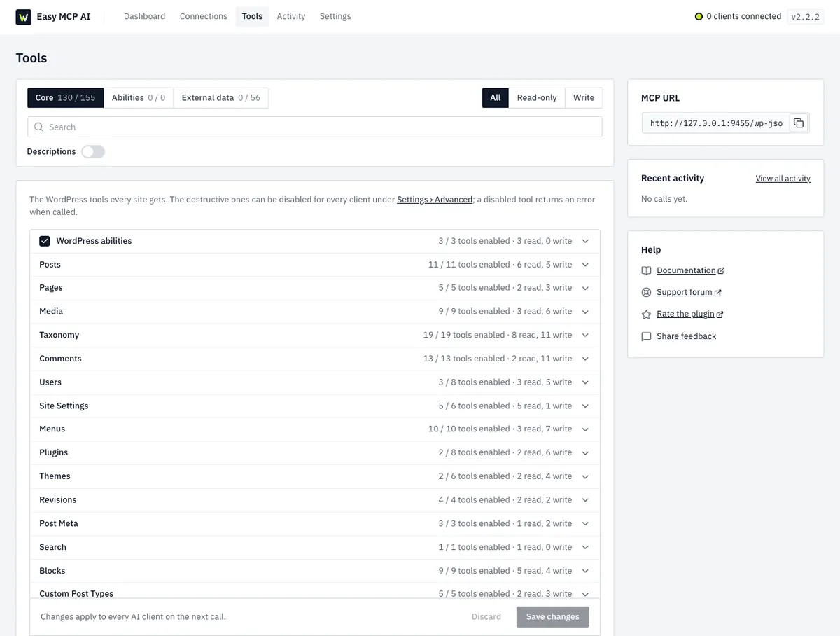
Task: Click the Discard button
Action: coord(486,617)
